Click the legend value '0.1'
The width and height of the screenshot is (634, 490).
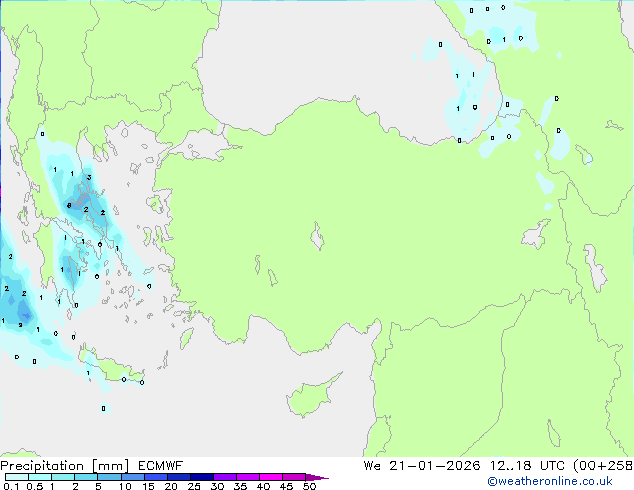(x=11, y=486)
